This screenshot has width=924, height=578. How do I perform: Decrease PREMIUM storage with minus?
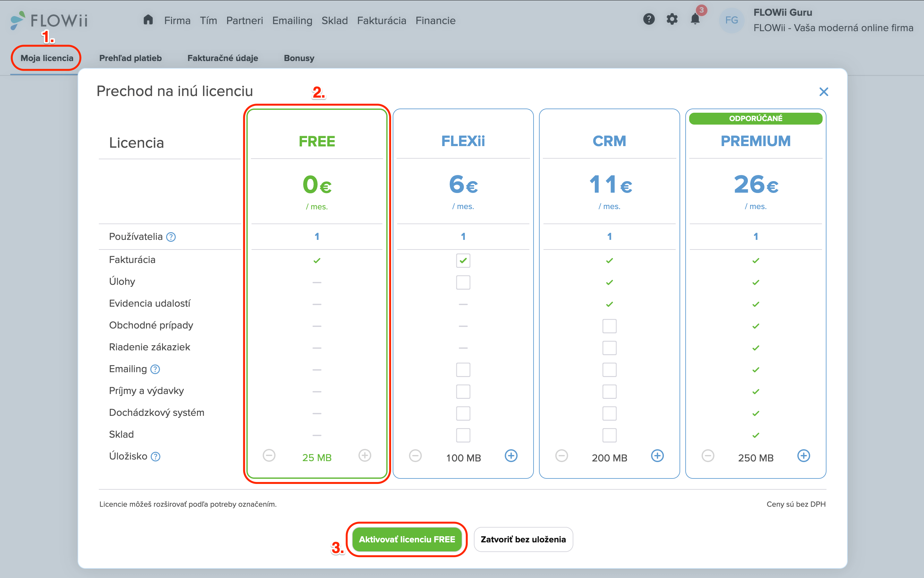tap(708, 456)
